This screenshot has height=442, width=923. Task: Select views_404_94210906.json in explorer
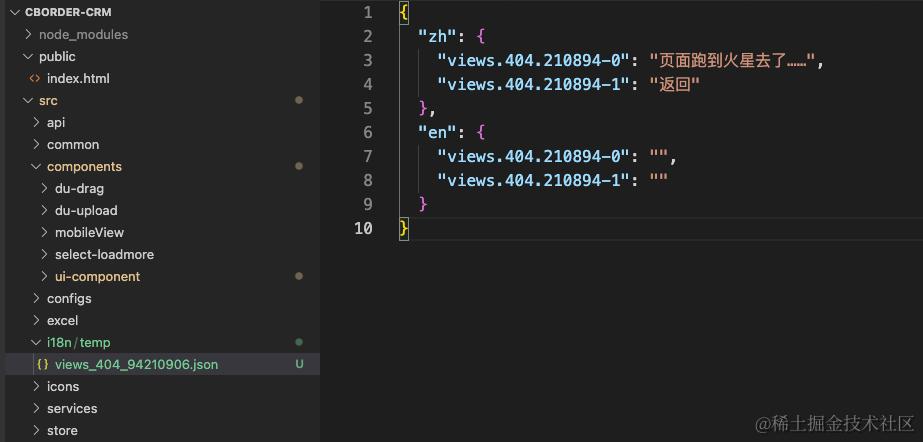[162, 364]
